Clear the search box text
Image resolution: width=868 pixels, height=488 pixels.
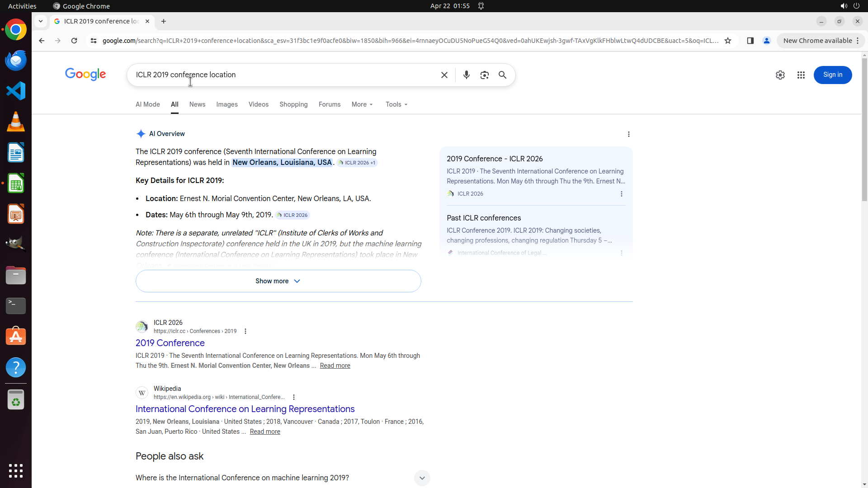point(444,75)
